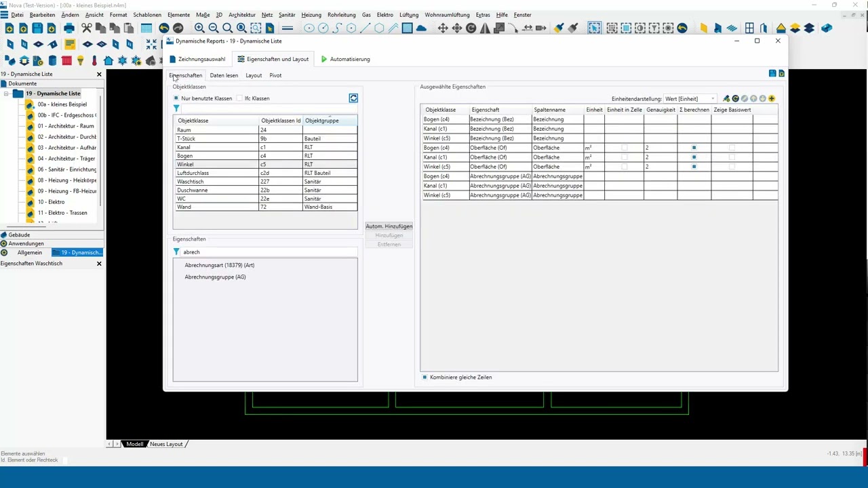
Task: Click the blue cloud icon in toolbar
Action: pyautogui.click(x=421, y=28)
